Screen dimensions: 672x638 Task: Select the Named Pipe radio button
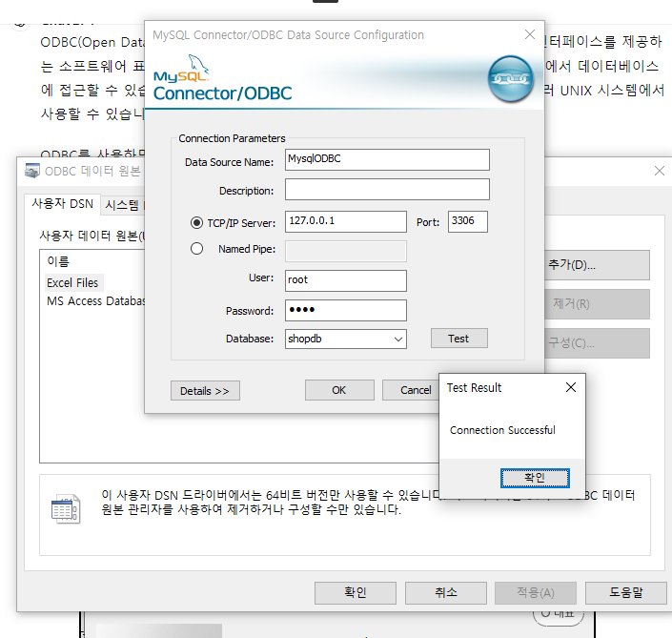[196, 248]
